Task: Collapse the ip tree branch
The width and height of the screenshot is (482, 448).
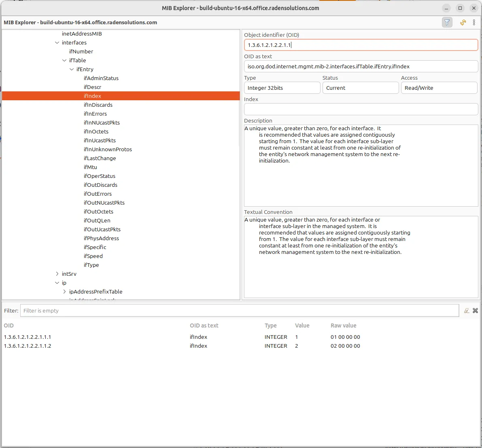Action: coord(57,283)
